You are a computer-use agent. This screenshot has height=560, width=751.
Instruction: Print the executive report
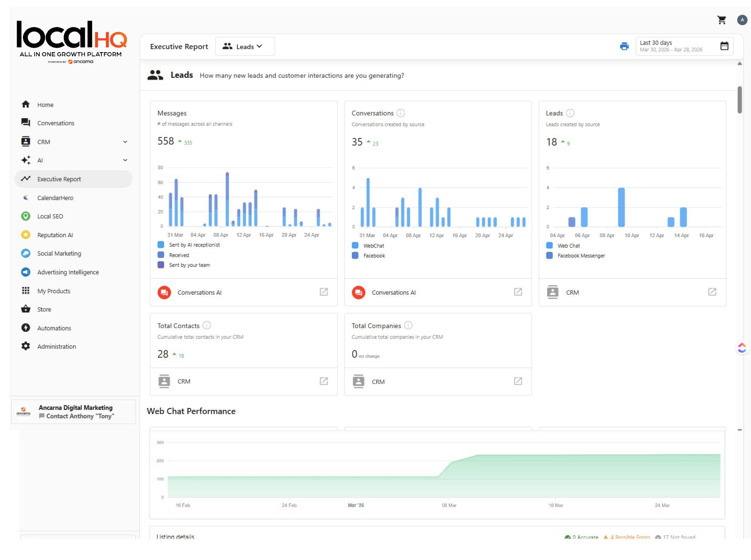[624, 46]
